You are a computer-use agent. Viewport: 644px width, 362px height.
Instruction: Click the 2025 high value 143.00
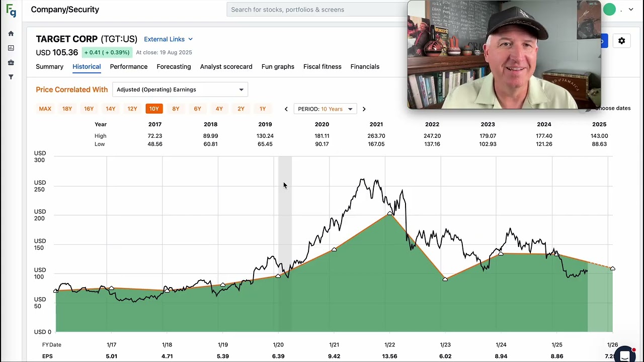point(599,136)
